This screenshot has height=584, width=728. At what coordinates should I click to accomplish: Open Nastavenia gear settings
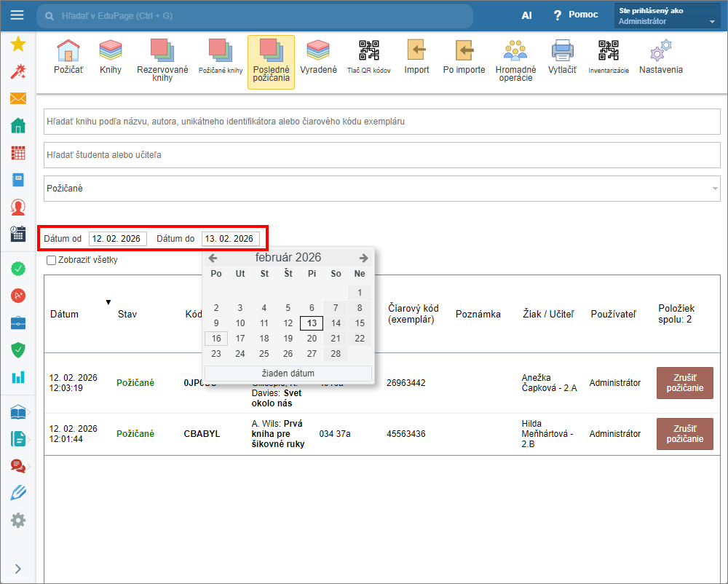pos(660,57)
